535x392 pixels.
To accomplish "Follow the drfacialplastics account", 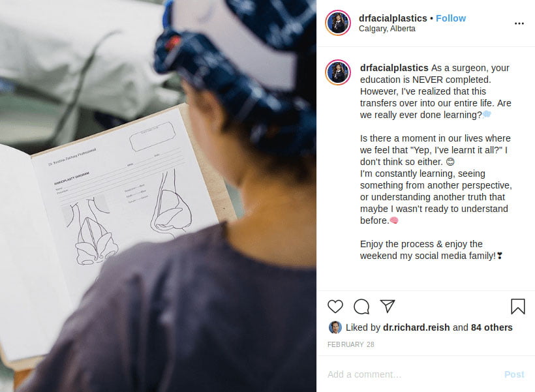I will pyautogui.click(x=451, y=18).
